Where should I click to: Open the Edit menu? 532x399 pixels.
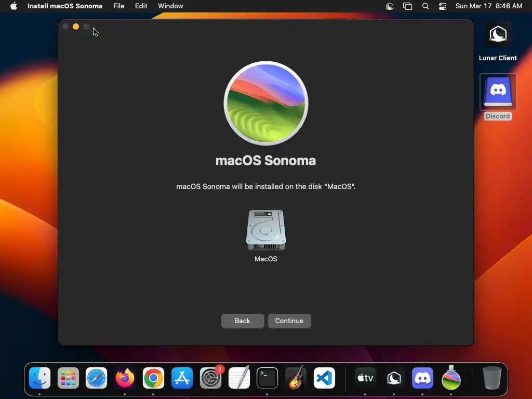tap(141, 6)
